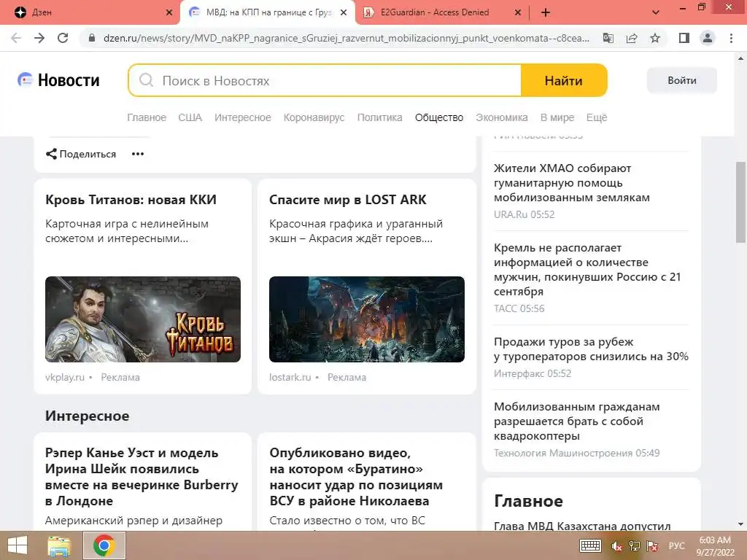Close the Дзен tab
The image size is (747, 560).
[x=169, y=12]
